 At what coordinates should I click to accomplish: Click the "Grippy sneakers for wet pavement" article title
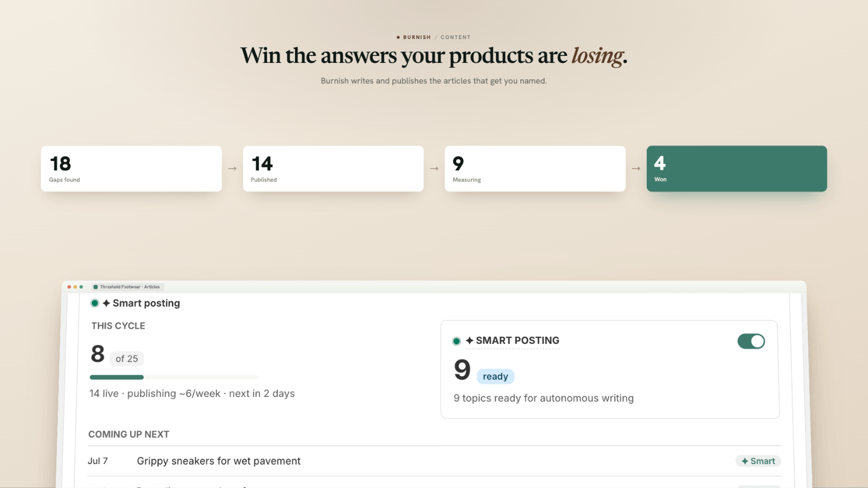point(219,461)
